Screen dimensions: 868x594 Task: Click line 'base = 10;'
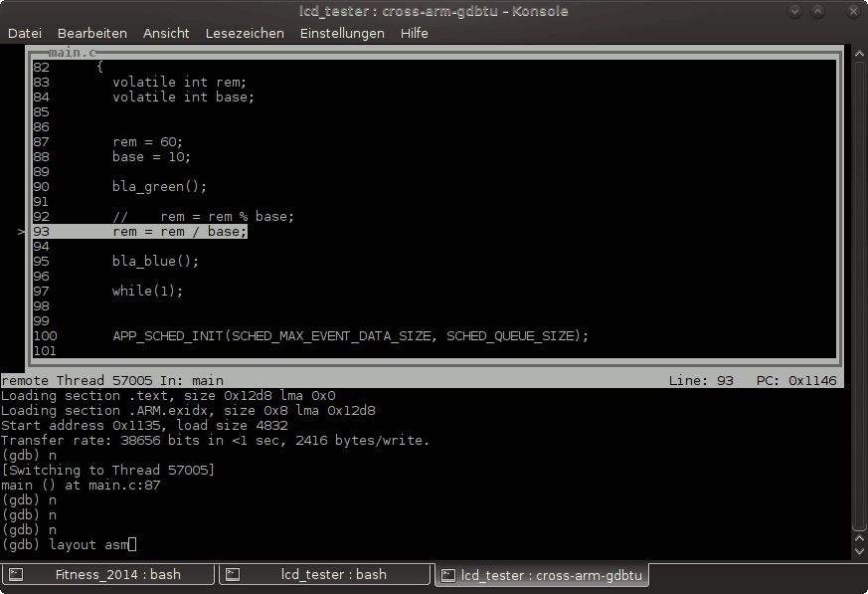151,157
